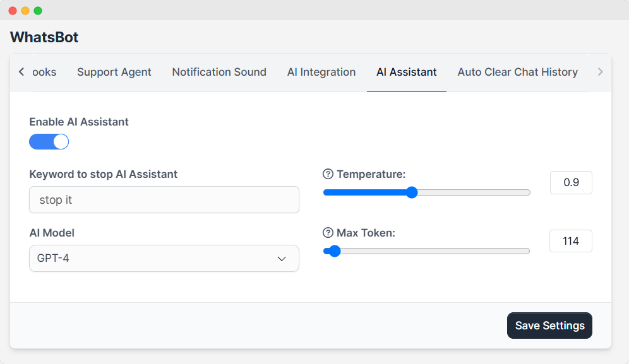
Task: Click the Max Token slider handle
Action: [335, 251]
